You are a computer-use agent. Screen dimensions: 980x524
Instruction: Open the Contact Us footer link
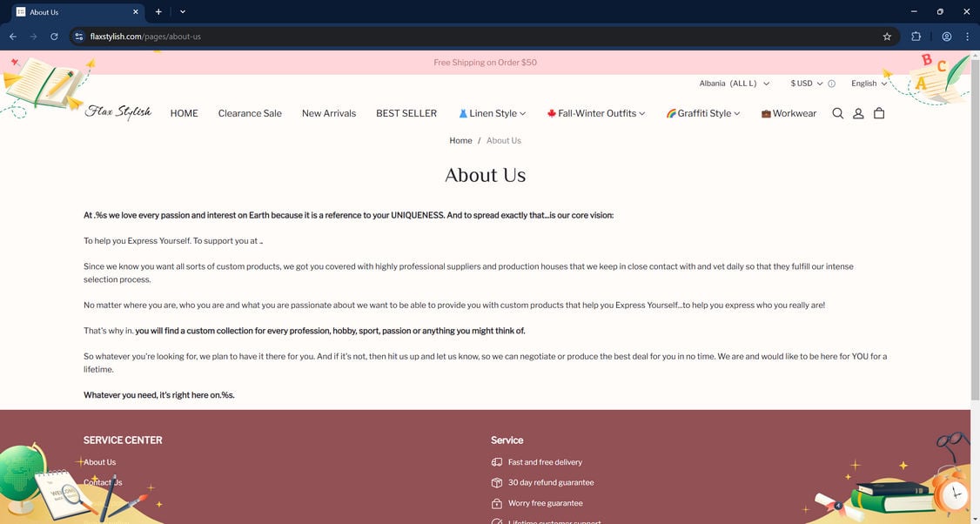pyautogui.click(x=103, y=483)
